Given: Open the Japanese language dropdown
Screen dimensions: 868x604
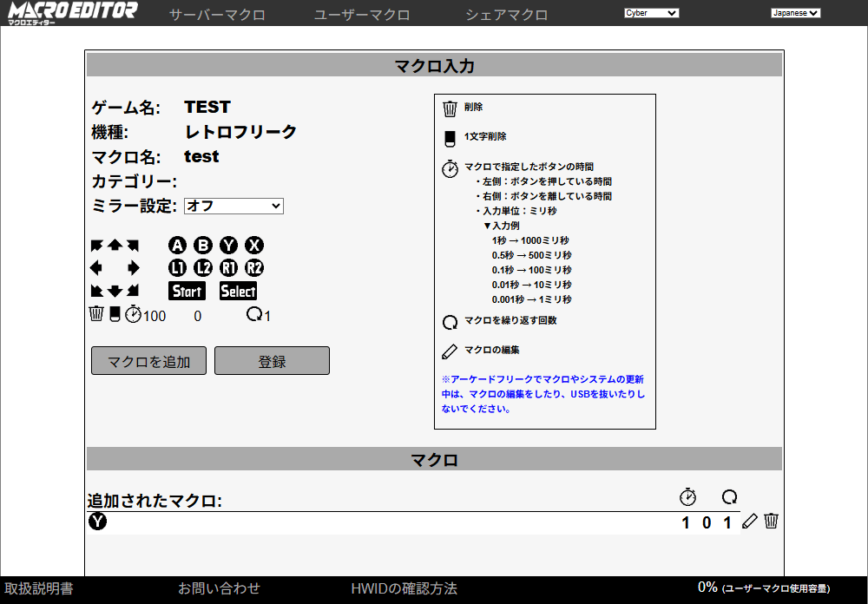Looking at the screenshot, I should [795, 13].
